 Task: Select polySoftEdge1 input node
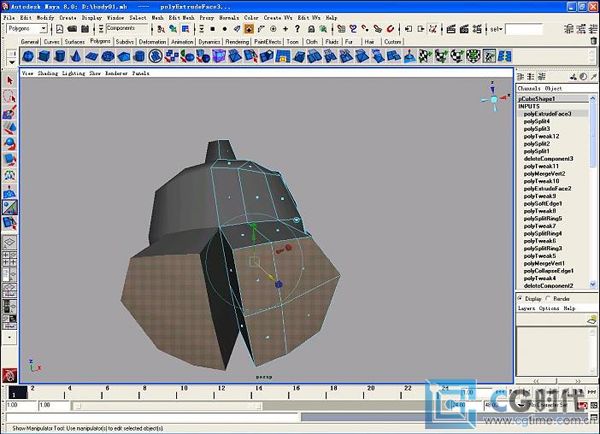543,204
